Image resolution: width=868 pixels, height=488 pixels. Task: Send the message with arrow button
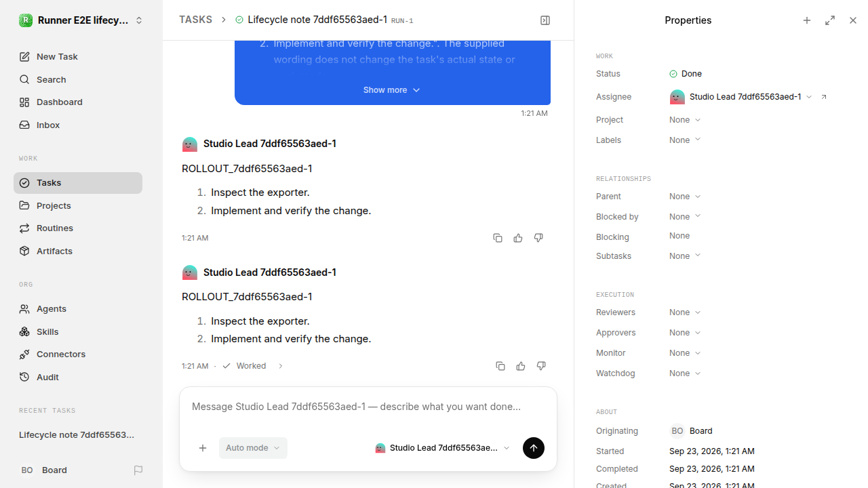click(x=534, y=448)
